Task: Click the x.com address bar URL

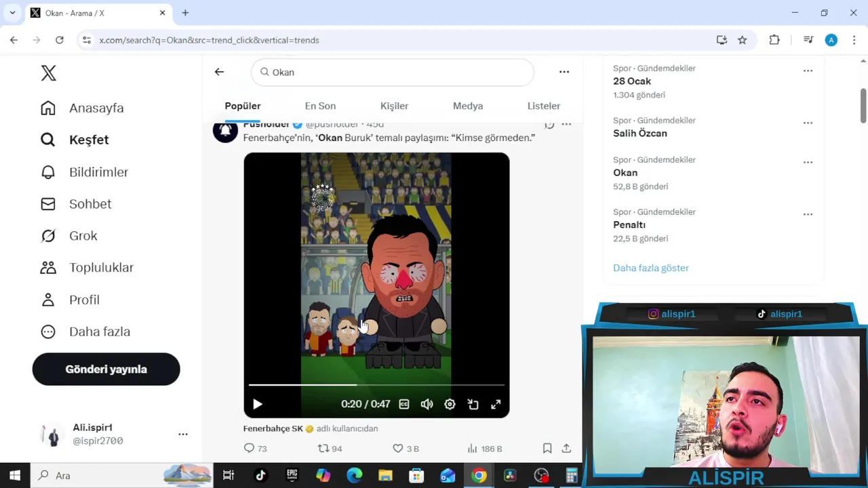Action: (209, 40)
